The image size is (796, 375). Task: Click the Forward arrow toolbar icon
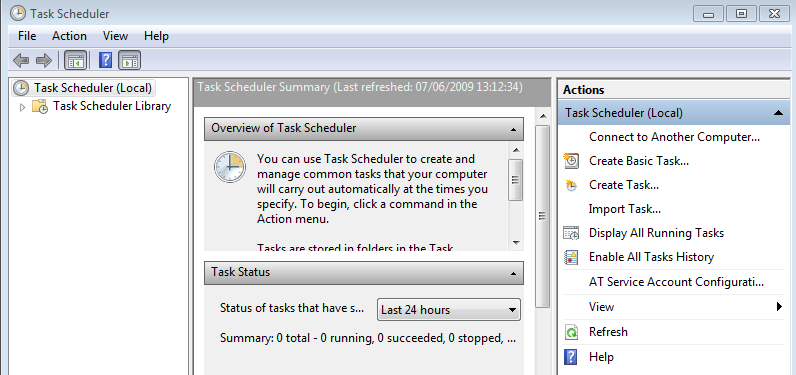tap(44, 61)
